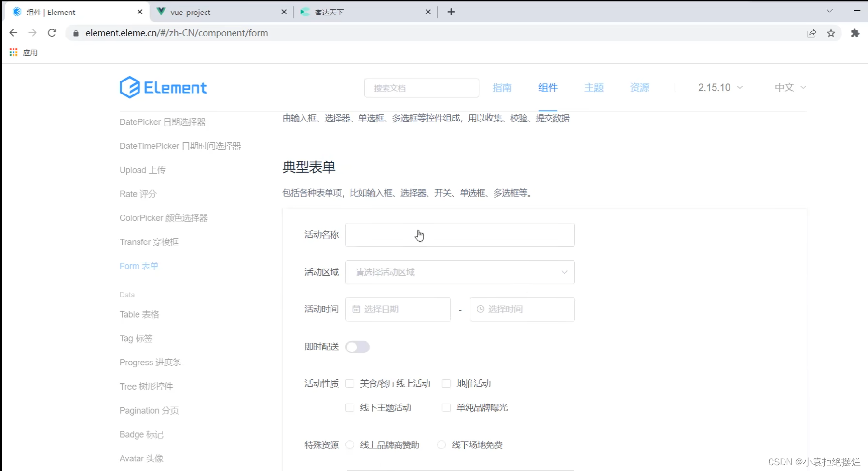Go back to previous page in browser
868x471 pixels.
(x=13, y=33)
